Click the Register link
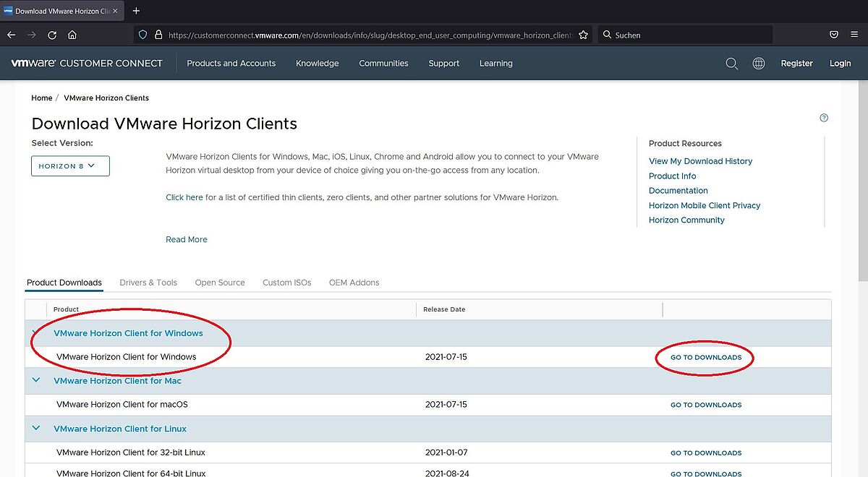868x477 pixels. click(797, 64)
